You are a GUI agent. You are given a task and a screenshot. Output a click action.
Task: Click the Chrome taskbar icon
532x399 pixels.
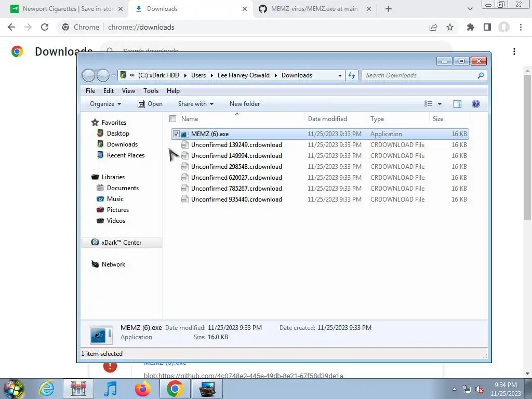[x=175, y=389]
